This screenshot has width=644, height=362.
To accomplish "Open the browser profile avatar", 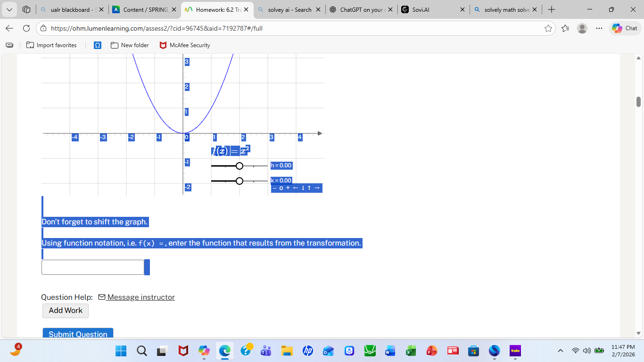I will coord(582,28).
